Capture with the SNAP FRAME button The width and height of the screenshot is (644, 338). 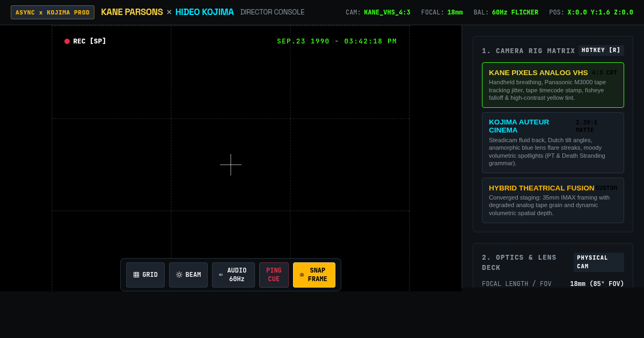[x=314, y=275]
